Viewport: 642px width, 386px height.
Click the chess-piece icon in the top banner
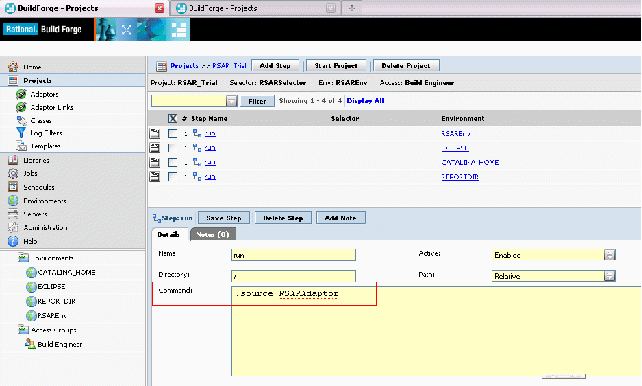point(107,29)
